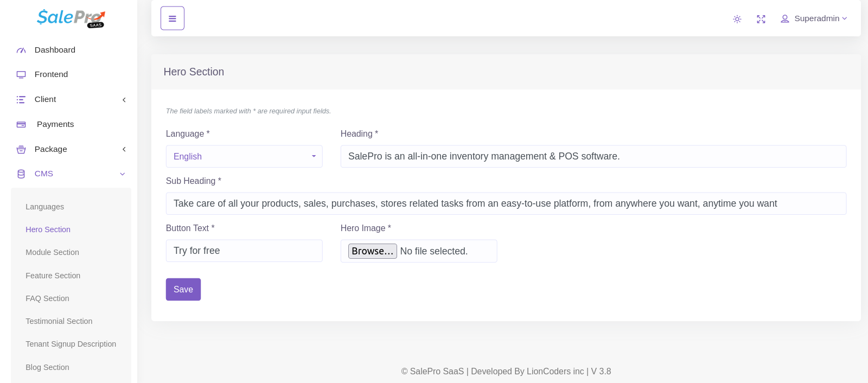
Task: Focus the Button Text input field
Action: pos(244,251)
